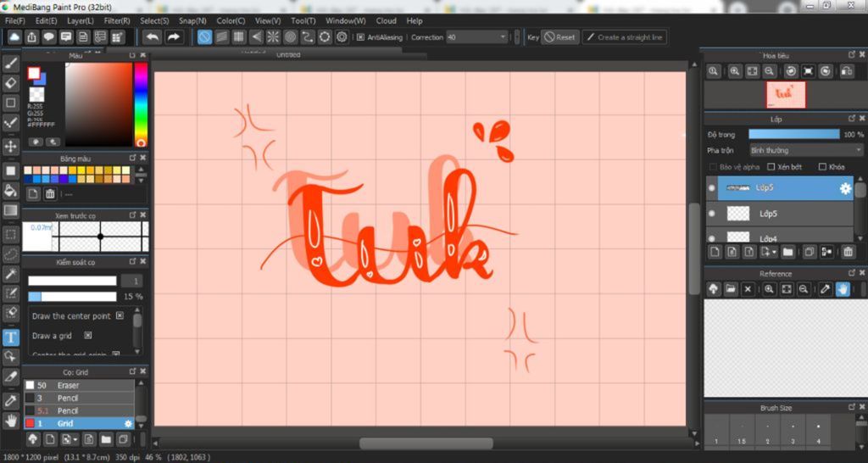Duplicate layer icon in Layers panel
The width and height of the screenshot is (868, 463).
click(x=810, y=252)
